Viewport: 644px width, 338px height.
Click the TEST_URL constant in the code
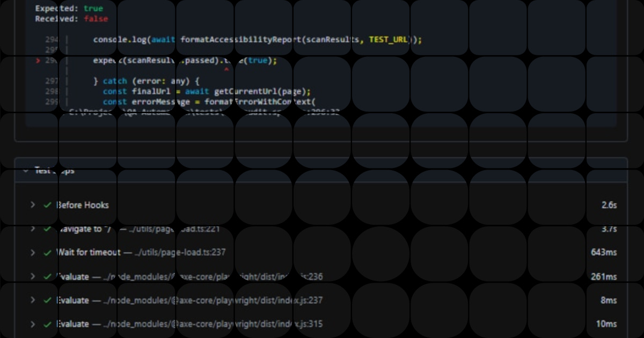click(388, 40)
